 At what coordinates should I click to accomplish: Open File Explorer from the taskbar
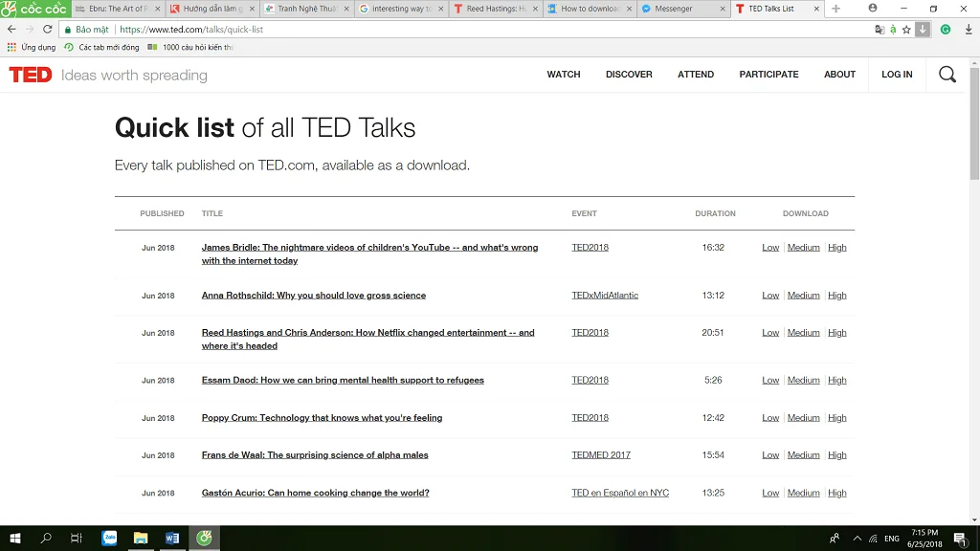(x=141, y=538)
